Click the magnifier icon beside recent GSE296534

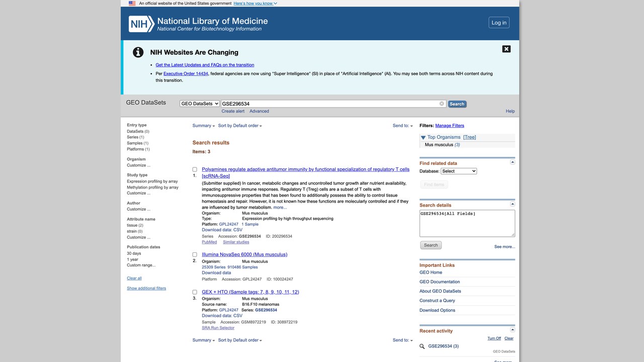[x=422, y=346]
